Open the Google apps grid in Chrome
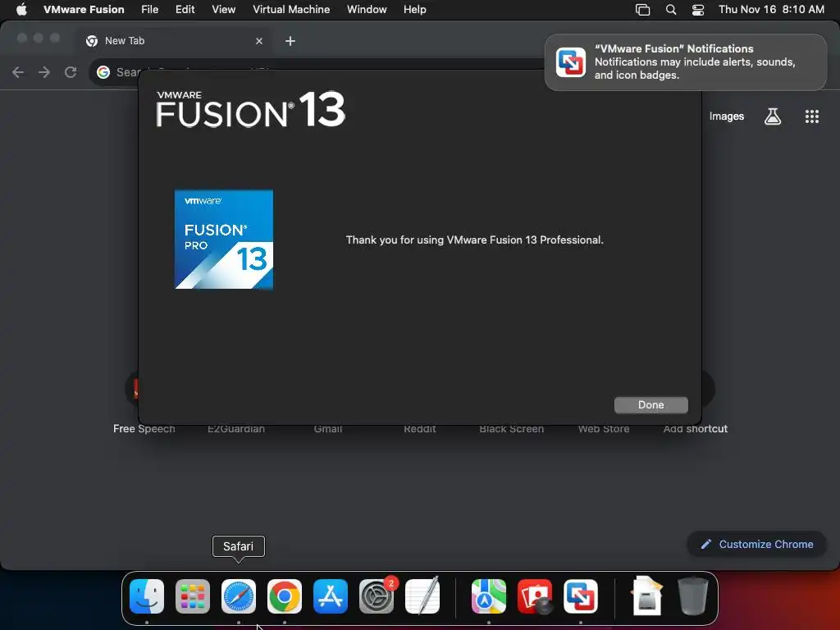The image size is (840, 630). (x=812, y=116)
